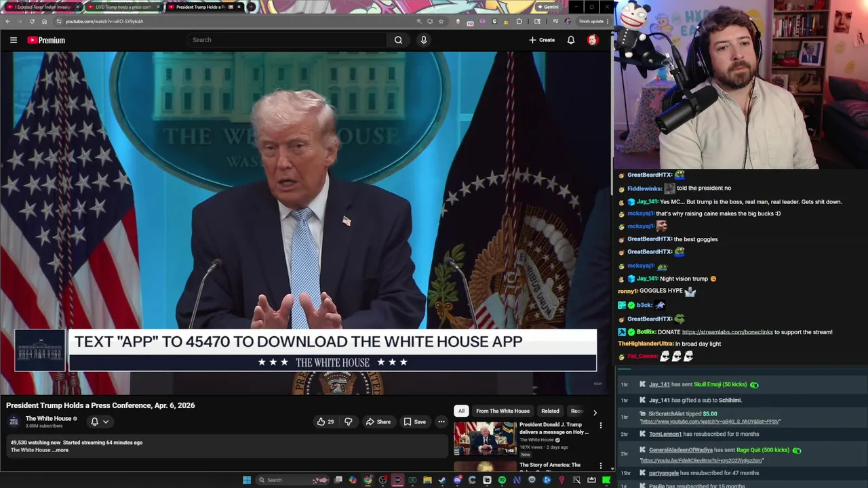
Task: Click the Fiddlewinks chat username
Action: tap(644, 188)
